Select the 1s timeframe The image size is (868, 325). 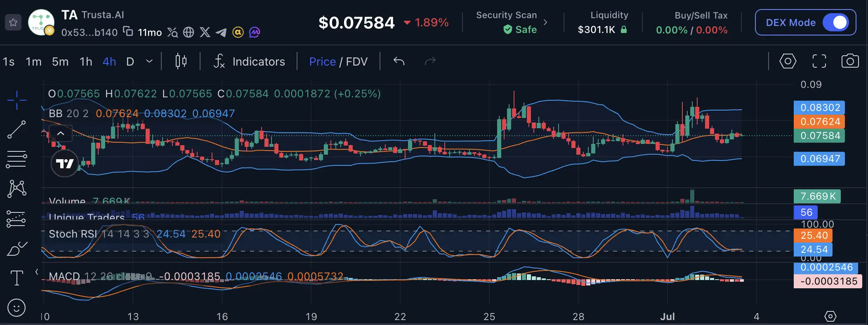[x=9, y=62]
